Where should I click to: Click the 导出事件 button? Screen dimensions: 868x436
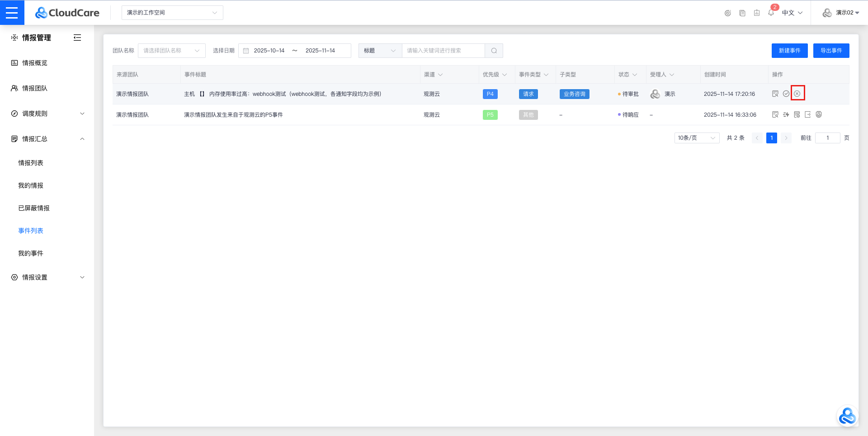click(x=831, y=51)
